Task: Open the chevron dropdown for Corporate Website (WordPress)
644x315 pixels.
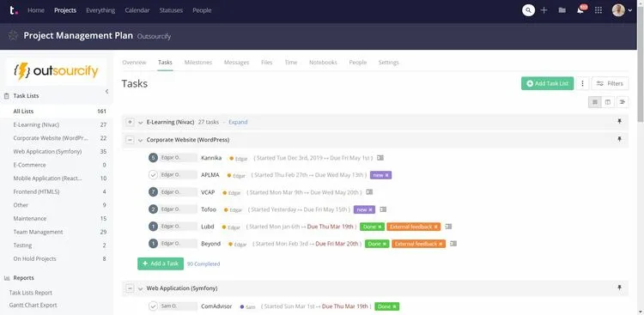Action: click(141, 140)
